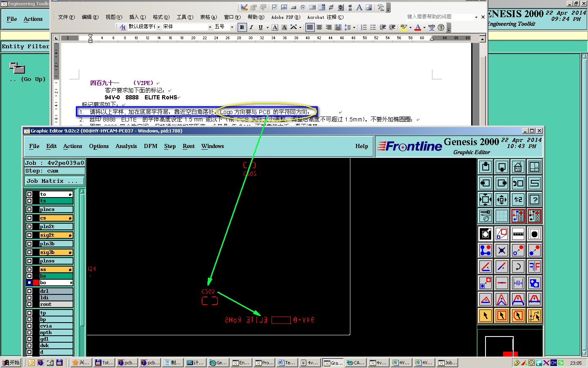Click the pan-down arrow icon in Graphic Editor
This screenshot has height=368, width=588.
tap(502, 167)
